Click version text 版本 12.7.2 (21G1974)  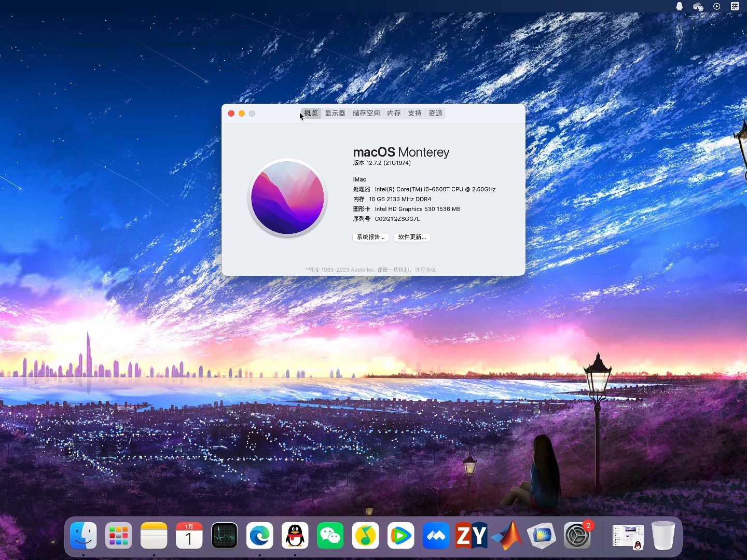tap(382, 163)
